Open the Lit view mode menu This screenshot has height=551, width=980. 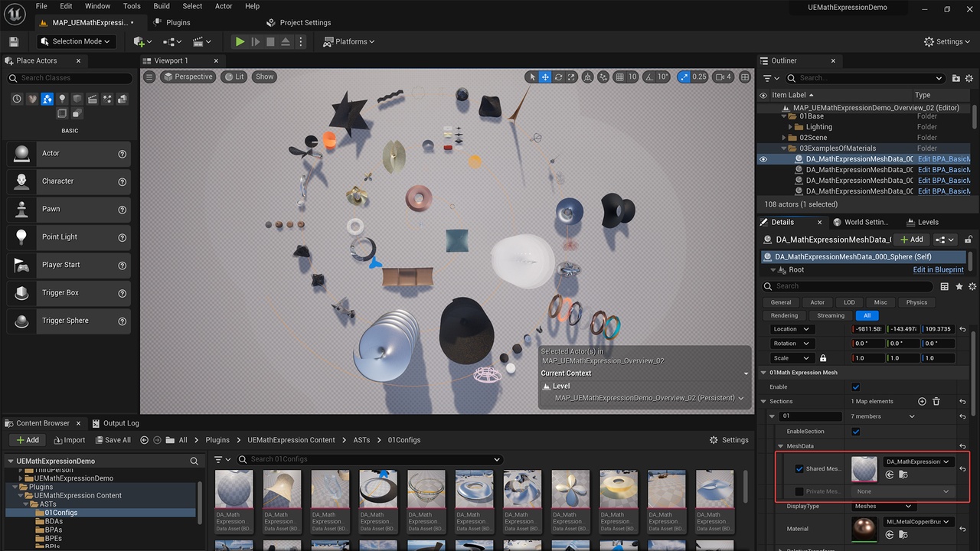[234, 77]
